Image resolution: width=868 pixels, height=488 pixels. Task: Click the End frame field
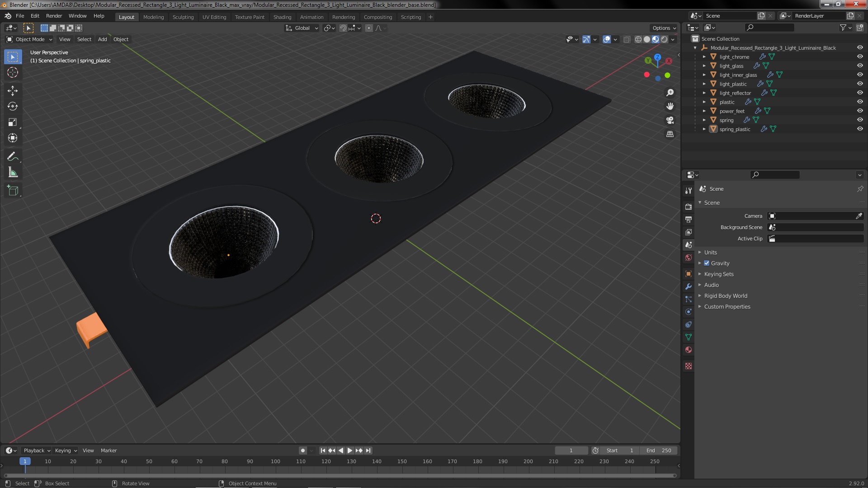659,450
